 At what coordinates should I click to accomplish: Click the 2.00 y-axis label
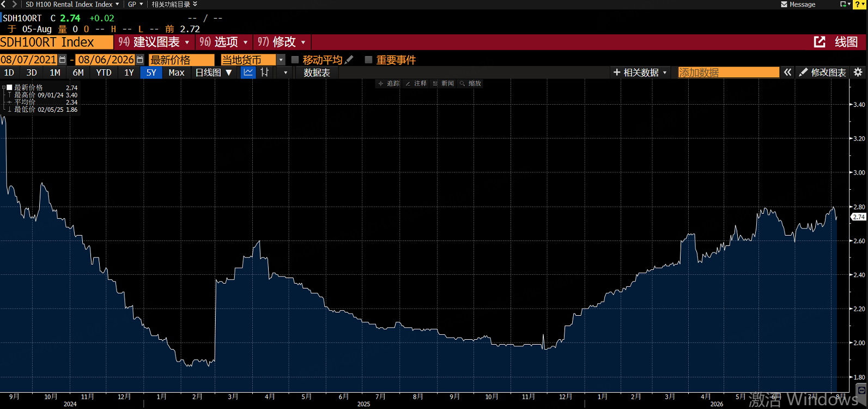point(859,343)
